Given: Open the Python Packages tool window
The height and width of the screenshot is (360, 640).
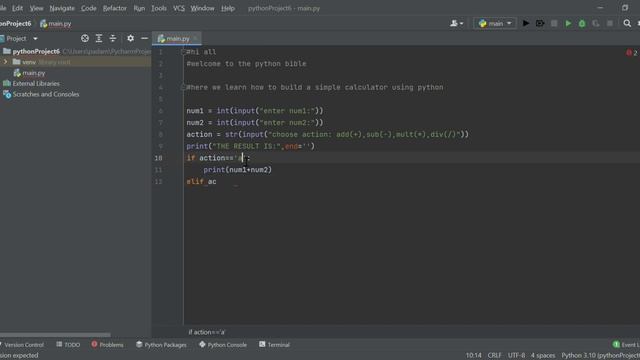Looking at the screenshot, I should click(x=161, y=345).
